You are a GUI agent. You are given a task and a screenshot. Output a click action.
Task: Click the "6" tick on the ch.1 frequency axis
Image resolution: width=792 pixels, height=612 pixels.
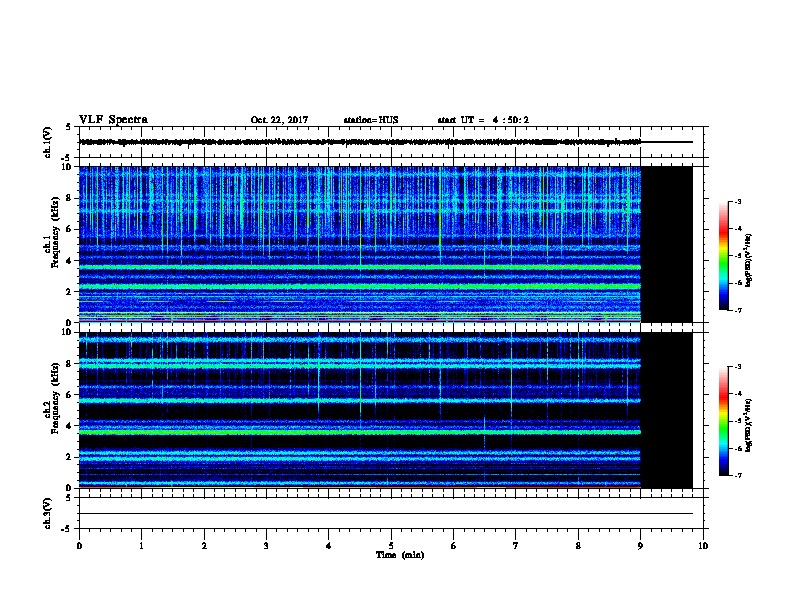tap(70, 229)
